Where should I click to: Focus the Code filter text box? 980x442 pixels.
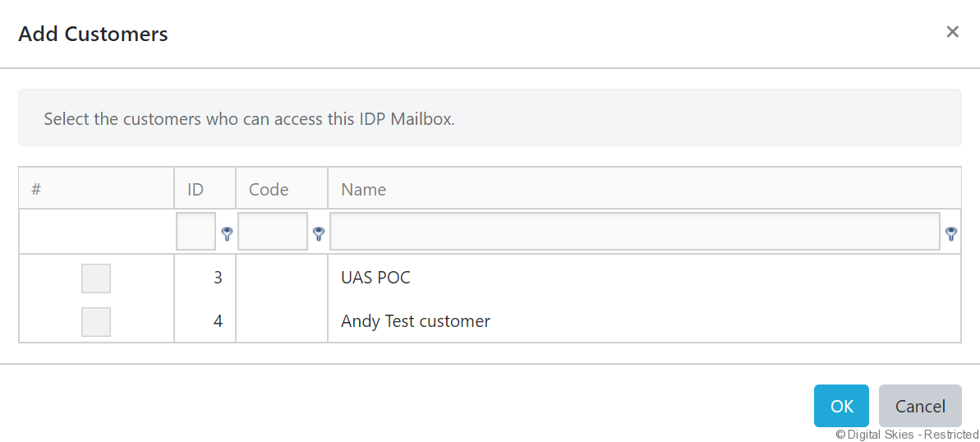[273, 232]
